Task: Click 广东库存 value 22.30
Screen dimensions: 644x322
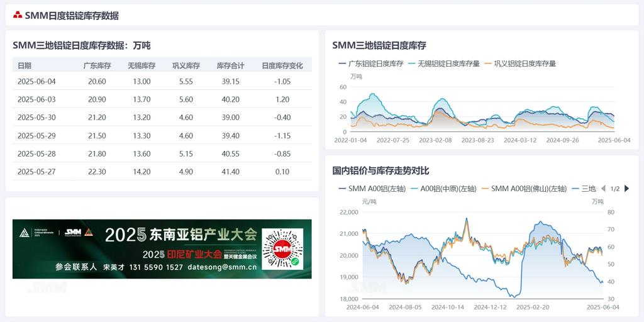Action: pyautogui.click(x=97, y=172)
